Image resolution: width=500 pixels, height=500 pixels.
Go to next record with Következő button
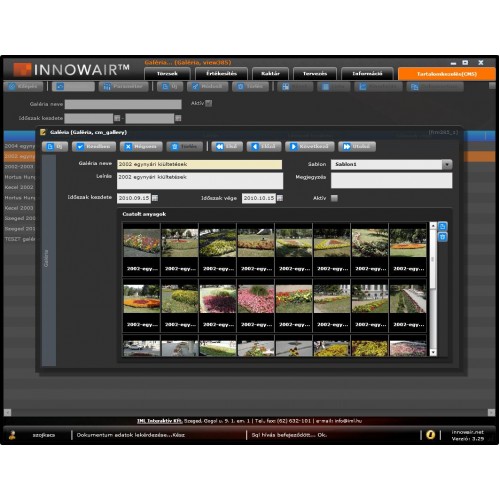(310, 147)
